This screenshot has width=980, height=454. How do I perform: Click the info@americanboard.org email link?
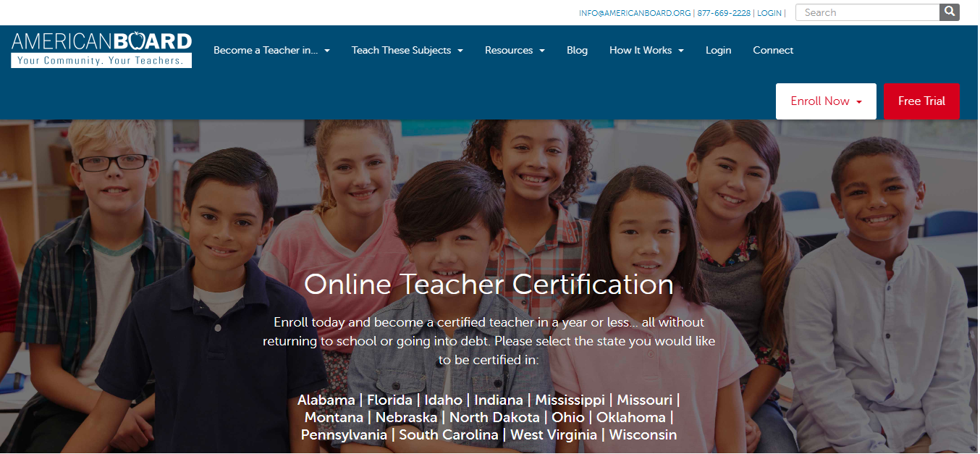click(x=635, y=13)
